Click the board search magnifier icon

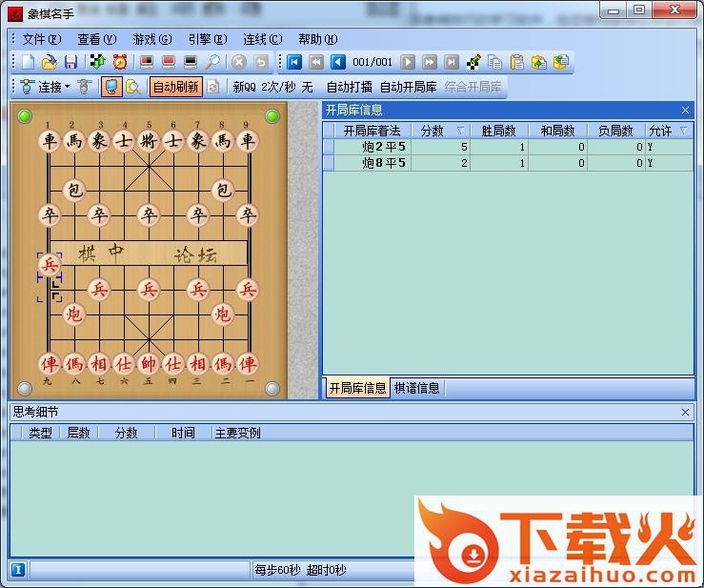133,87
